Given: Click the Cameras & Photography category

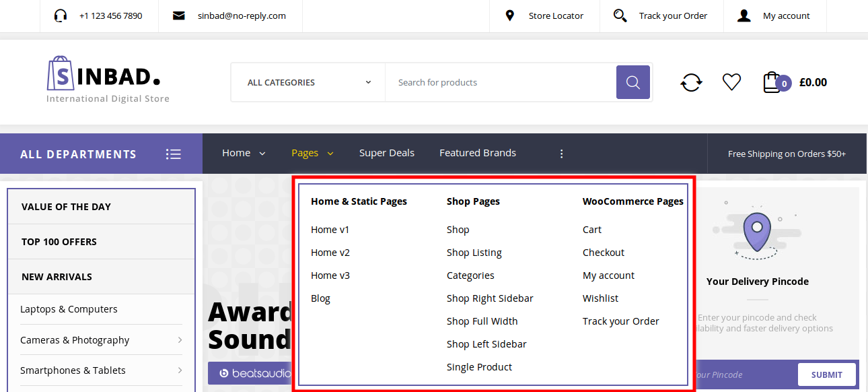Looking at the screenshot, I should coord(75,340).
